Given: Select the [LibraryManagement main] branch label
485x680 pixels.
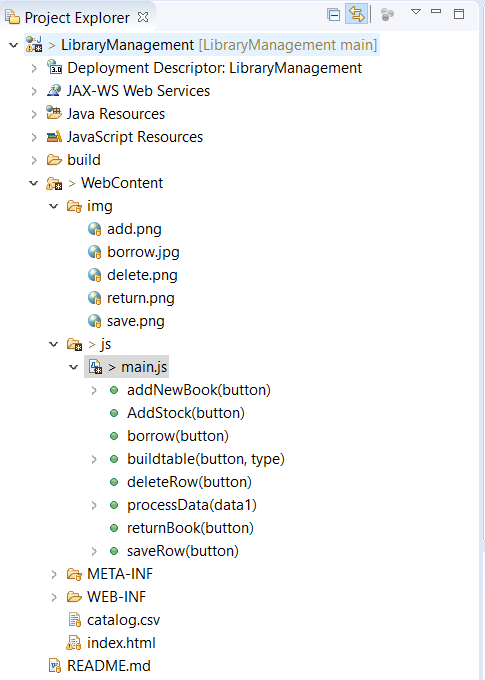Looking at the screenshot, I should click(x=288, y=45).
